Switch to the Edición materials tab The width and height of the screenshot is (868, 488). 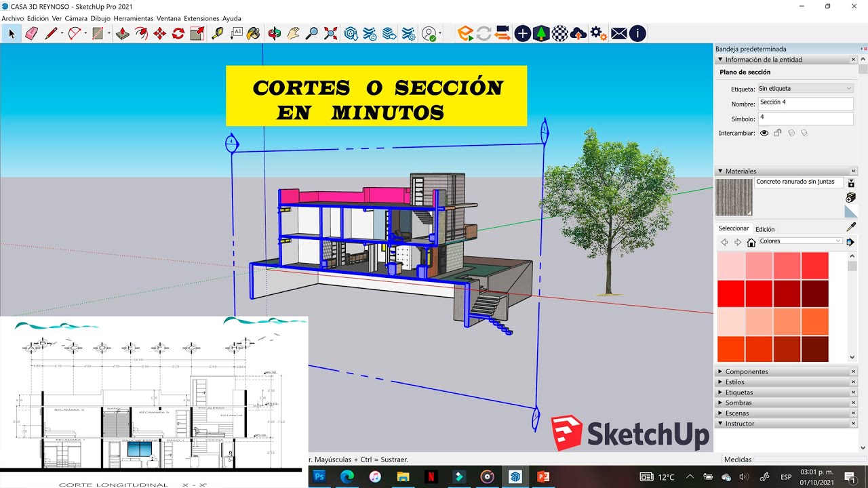pos(765,229)
